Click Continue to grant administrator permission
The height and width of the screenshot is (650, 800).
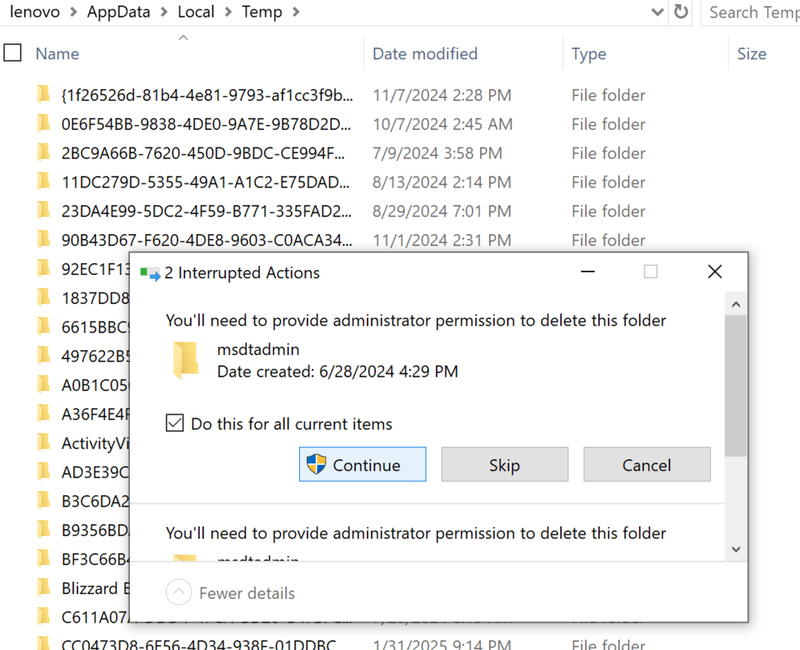click(362, 464)
